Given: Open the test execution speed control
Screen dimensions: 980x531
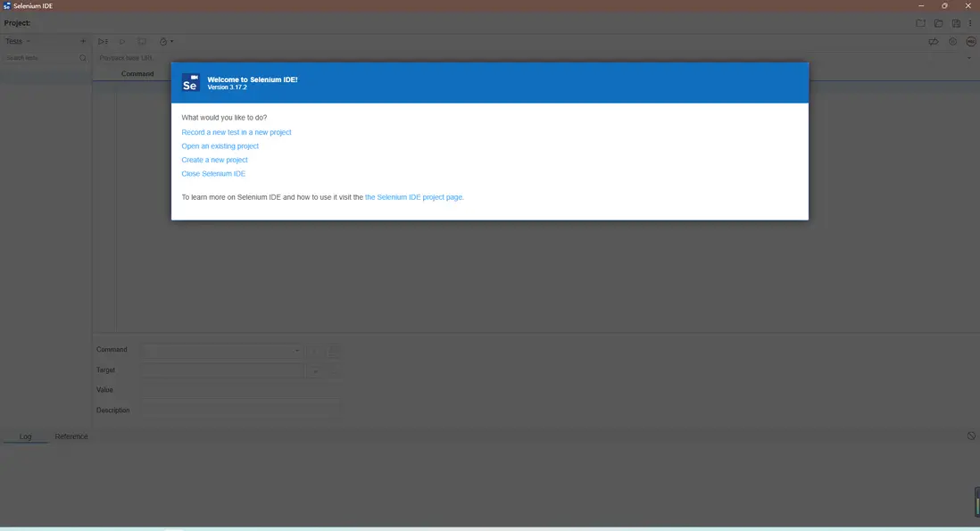Looking at the screenshot, I should (164, 41).
